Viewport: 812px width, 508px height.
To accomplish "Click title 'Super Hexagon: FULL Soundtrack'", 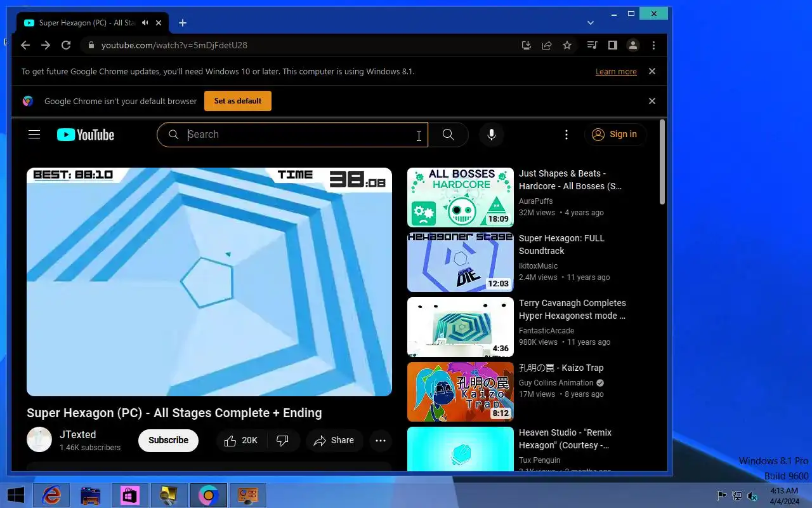I will [562, 244].
